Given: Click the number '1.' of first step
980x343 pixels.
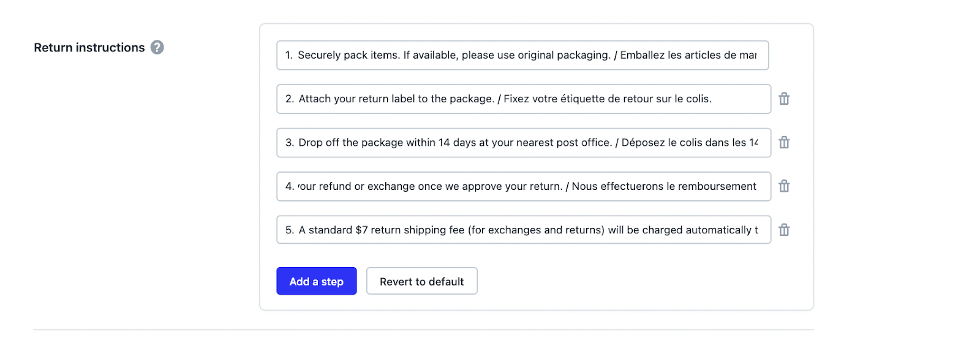Looking at the screenshot, I should click(289, 55).
